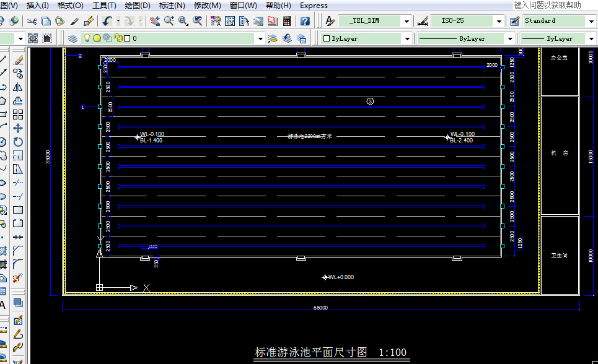Click the Cut scissors icon
598x364 pixels.
coord(33,21)
